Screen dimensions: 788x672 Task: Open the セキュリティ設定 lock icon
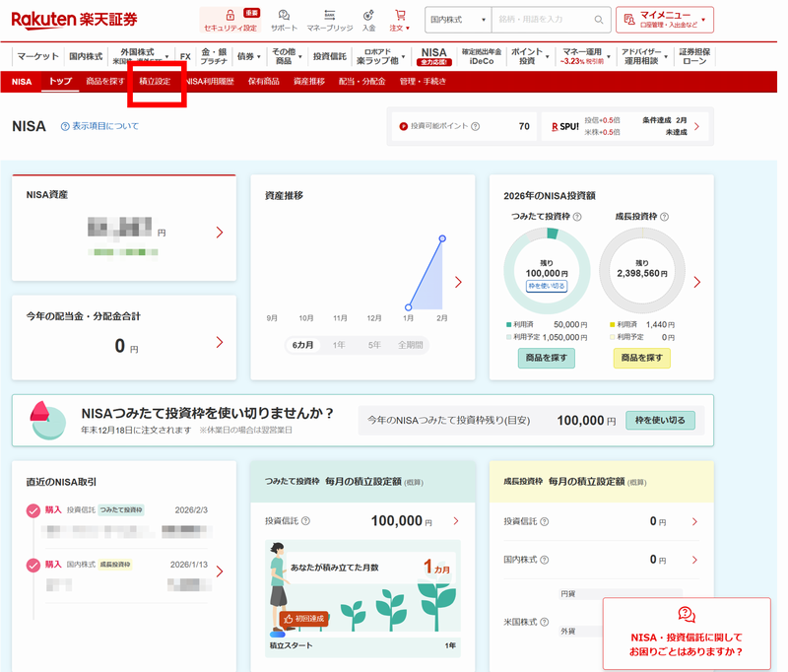click(x=229, y=14)
